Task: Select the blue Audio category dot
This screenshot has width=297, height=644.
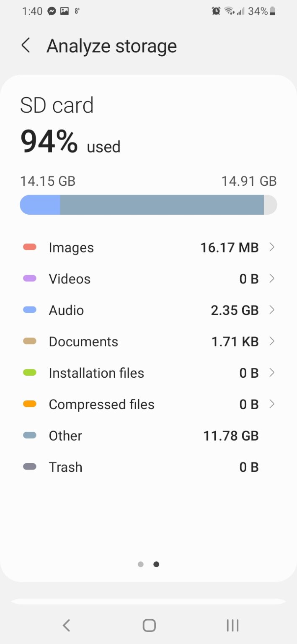Action: 30,310
